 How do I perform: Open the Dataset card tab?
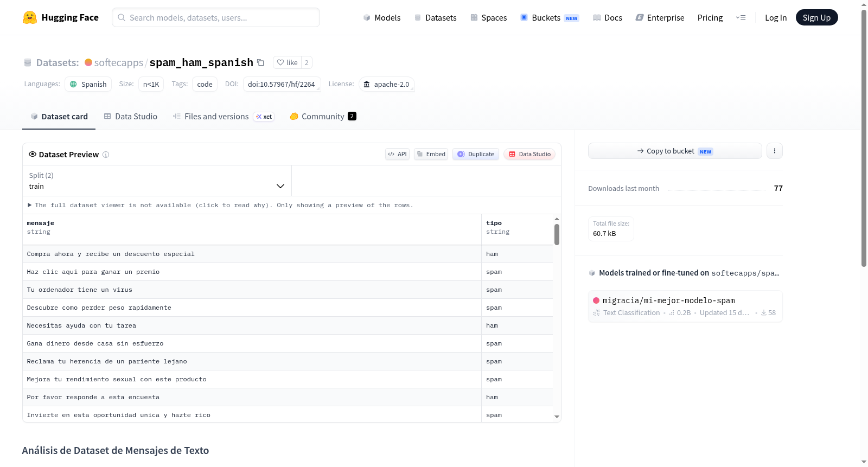[x=59, y=116]
